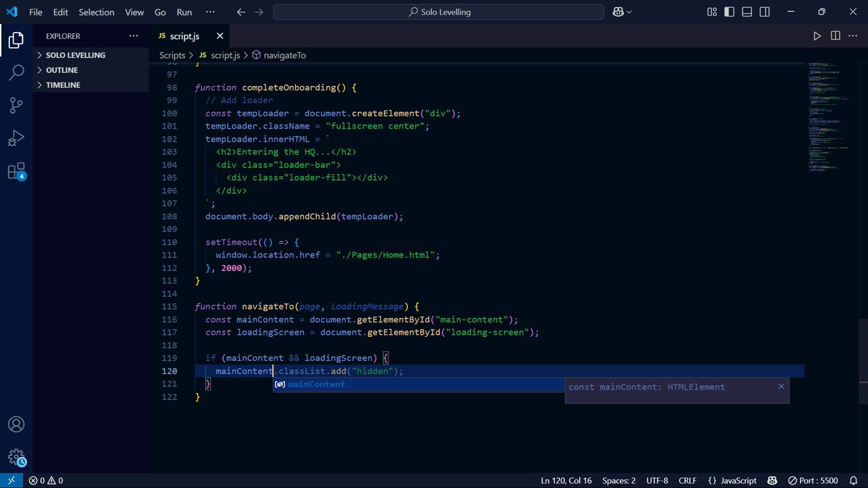Open the Customize Layout icon
Image resolution: width=868 pixels, height=488 pixels.
(x=712, y=12)
